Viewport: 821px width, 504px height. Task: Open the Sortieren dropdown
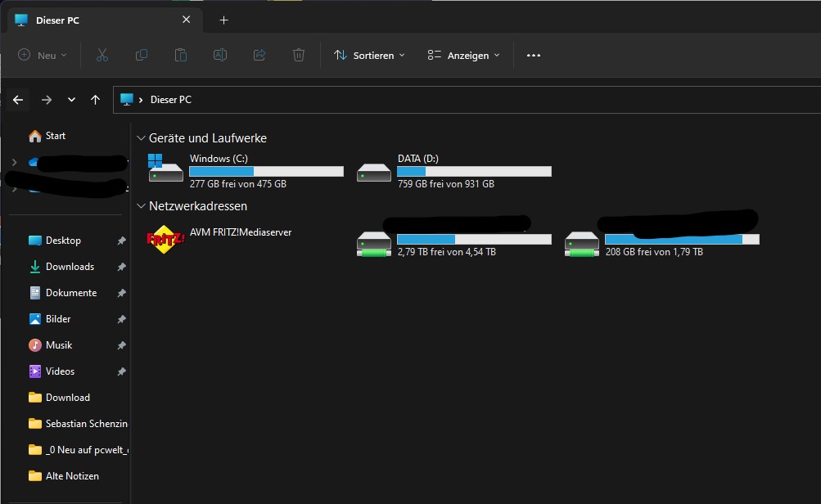(370, 55)
